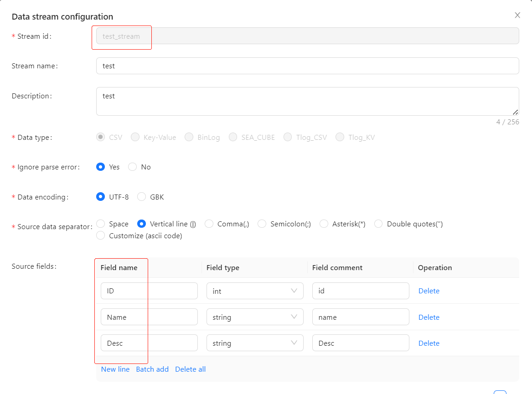The height and width of the screenshot is (394, 532).
Task: Select Space as the data separator
Action: pos(101,224)
